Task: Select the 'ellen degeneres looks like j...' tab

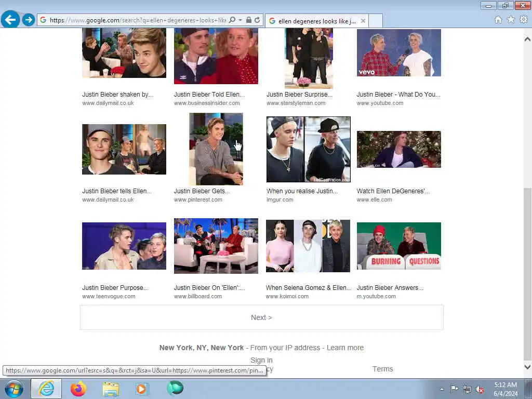Action: coord(316,21)
